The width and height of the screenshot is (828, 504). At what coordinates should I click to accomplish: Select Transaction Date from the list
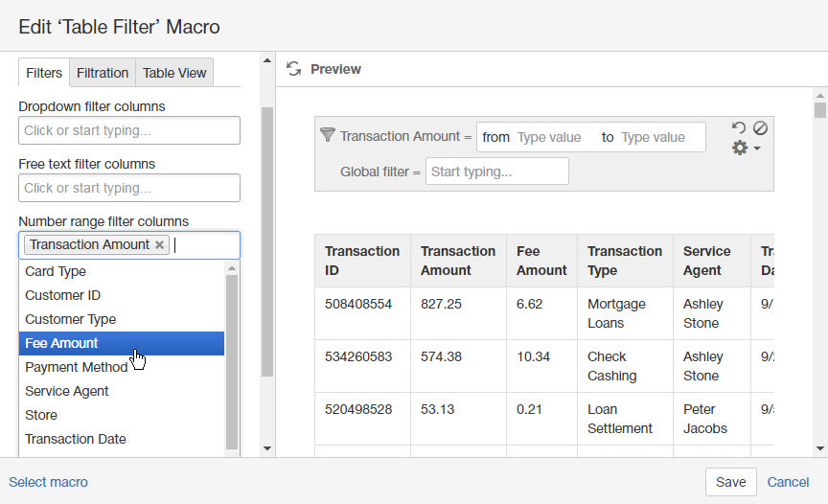click(x=122, y=439)
